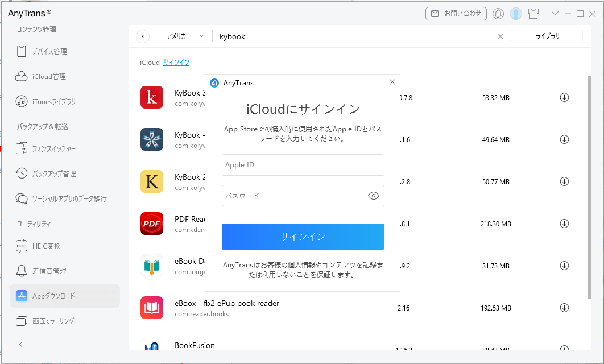Open the user account avatar
The height and width of the screenshot is (364, 604).
(x=516, y=14)
